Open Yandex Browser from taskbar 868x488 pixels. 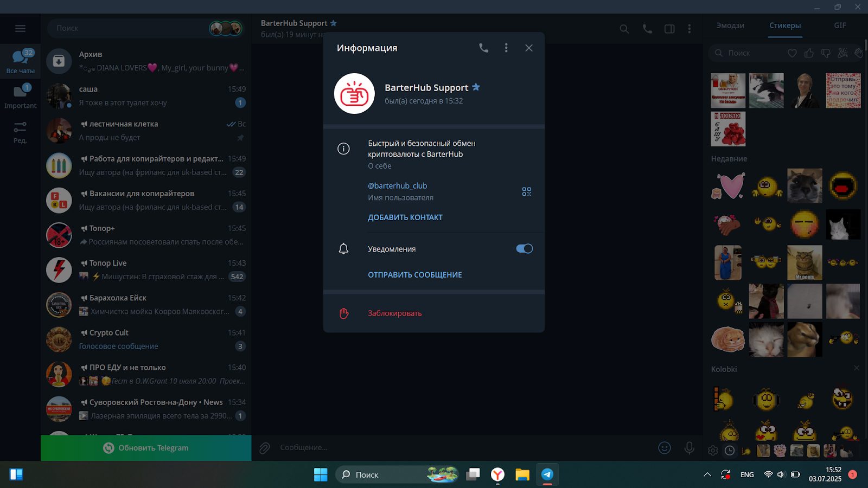pyautogui.click(x=497, y=474)
